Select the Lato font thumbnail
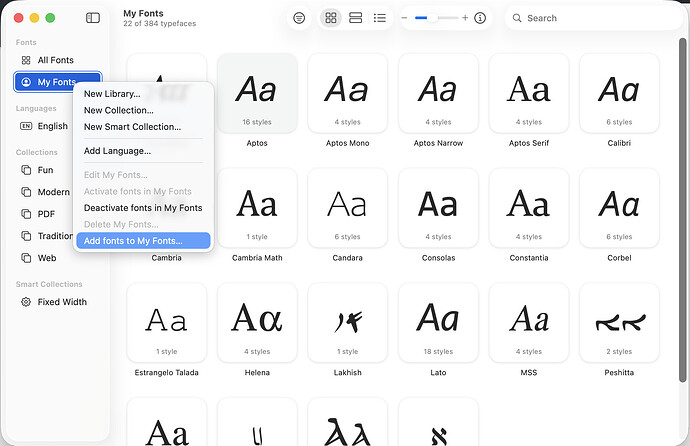Image resolution: width=690 pixels, height=446 pixels. pos(438,323)
